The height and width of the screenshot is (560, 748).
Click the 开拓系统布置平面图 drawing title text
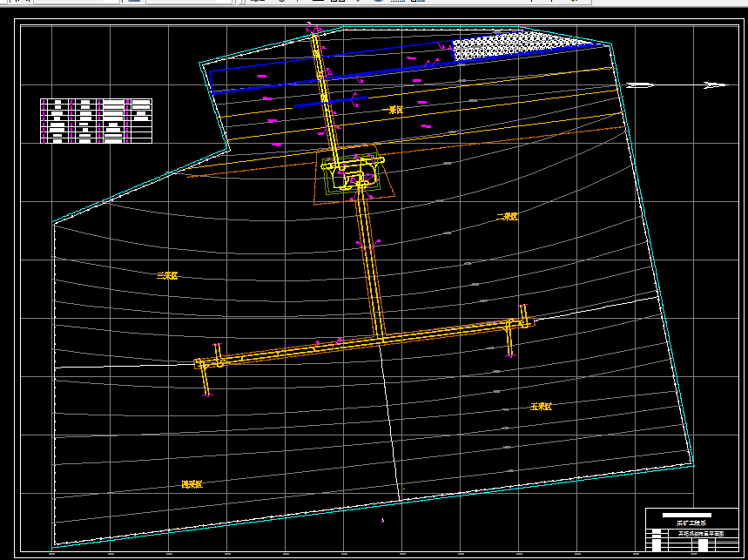[x=701, y=534]
